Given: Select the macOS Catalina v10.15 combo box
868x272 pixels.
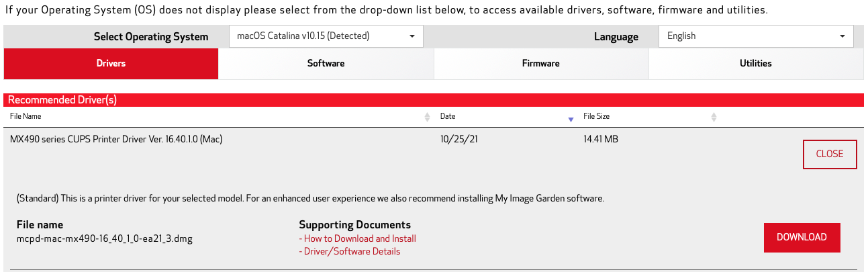Looking at the screenshot, I should click(326, 36).
